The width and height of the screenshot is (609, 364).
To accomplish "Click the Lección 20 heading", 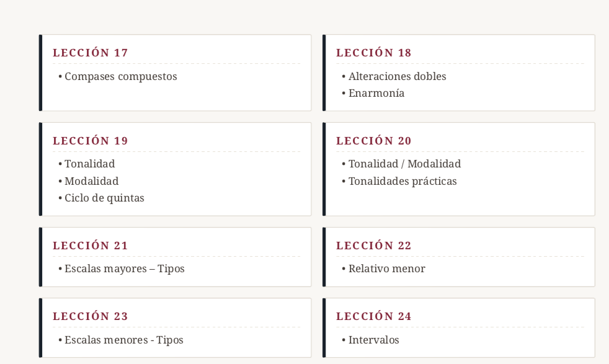I will [x=373, y=141].
